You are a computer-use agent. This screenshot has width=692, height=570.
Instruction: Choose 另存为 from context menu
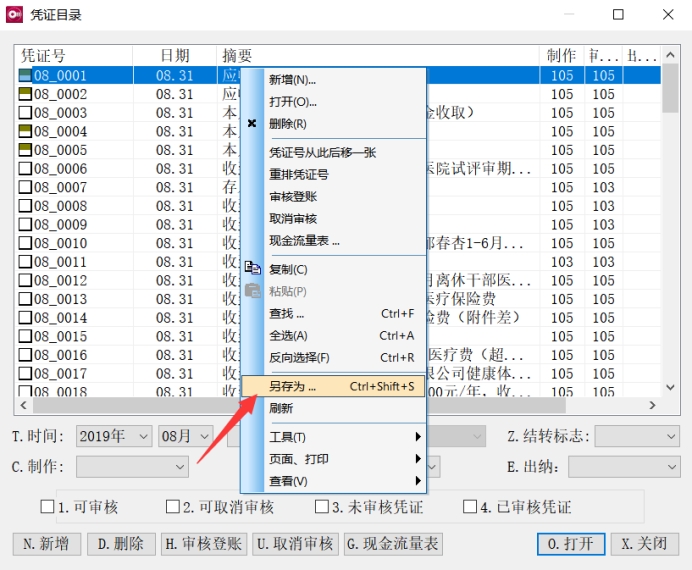click(292, 386)
